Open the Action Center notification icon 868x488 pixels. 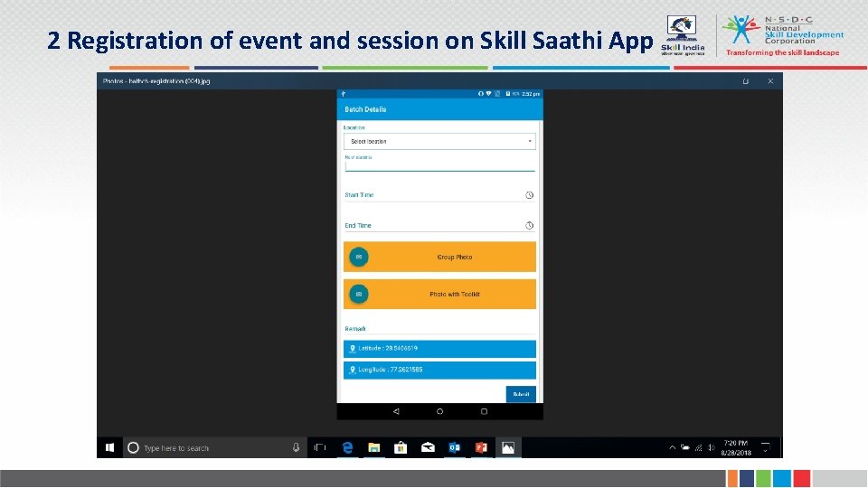pos(766,447)
